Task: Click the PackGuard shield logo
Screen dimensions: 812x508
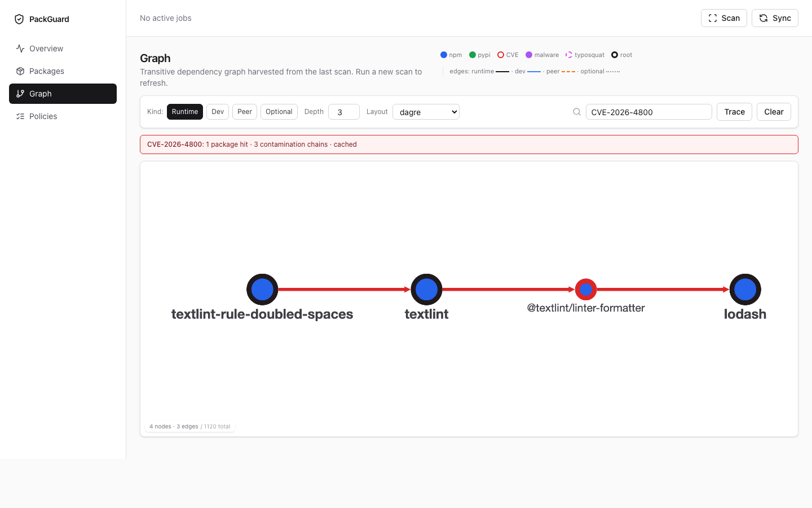Action: tap(19, 19)
